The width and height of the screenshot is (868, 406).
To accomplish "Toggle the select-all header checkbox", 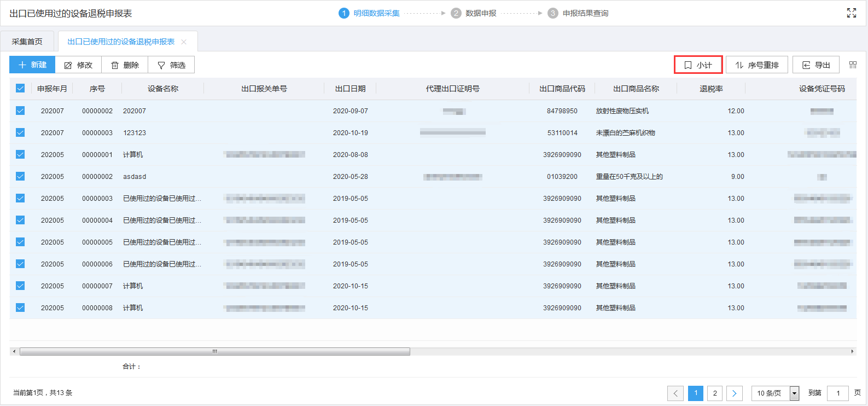I will 20,89.
